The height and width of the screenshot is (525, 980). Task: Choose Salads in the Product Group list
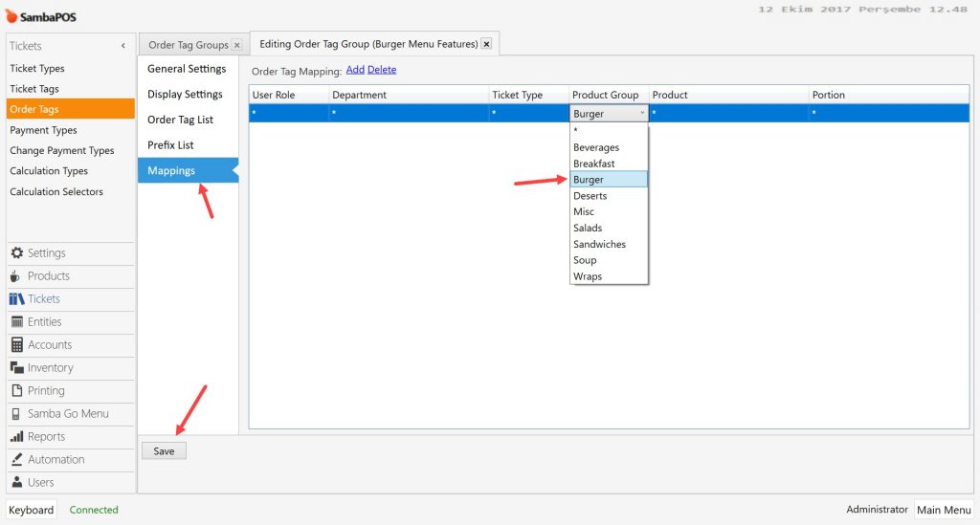[609, 228]
